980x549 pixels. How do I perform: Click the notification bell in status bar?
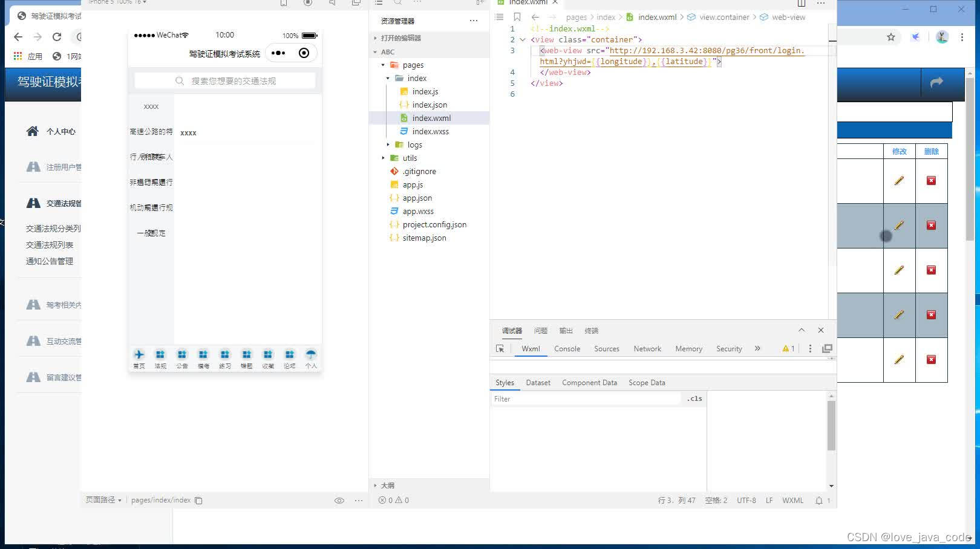(819, 501)
